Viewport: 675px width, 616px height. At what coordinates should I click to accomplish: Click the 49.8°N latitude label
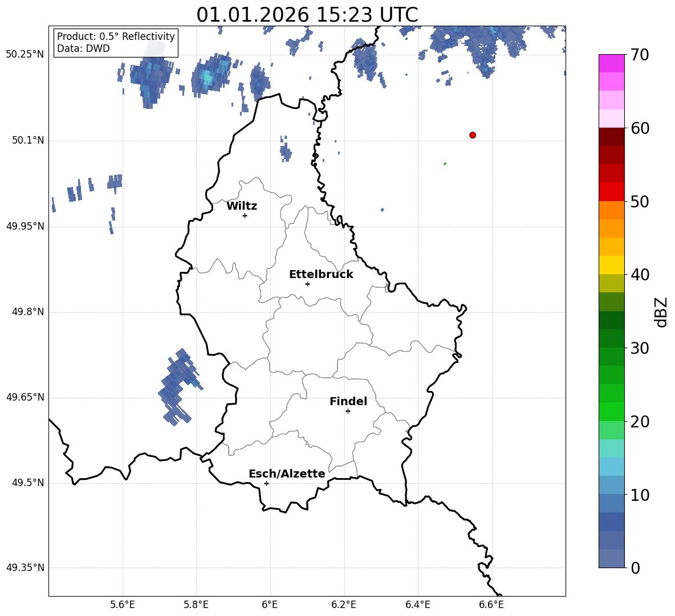[x=28, y=312]
